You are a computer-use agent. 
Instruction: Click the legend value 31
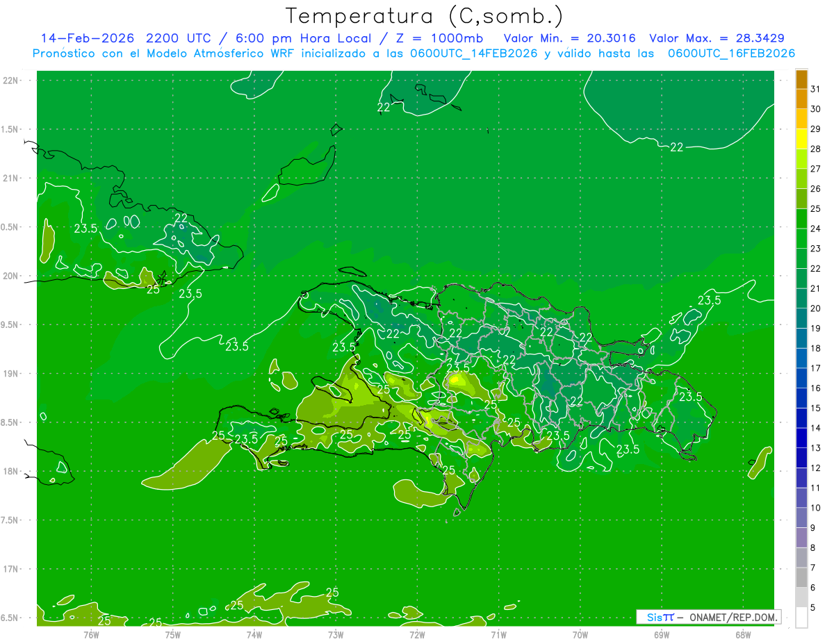pos(816,89)
